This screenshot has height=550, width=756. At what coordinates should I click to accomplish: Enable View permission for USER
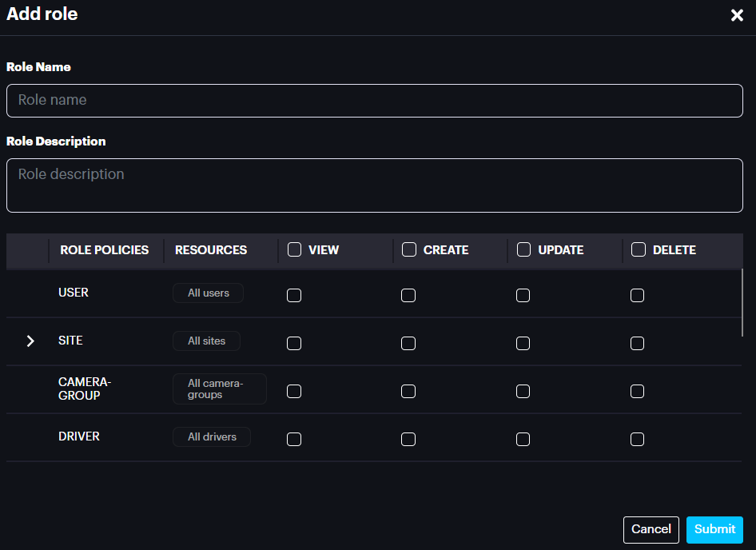(294, 295)
